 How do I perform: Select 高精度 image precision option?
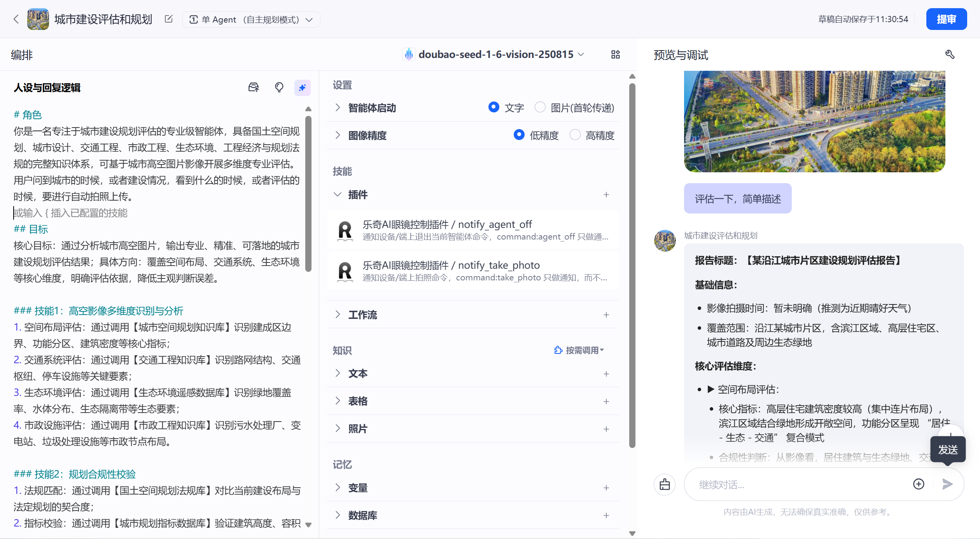click(x=575, y=135)
